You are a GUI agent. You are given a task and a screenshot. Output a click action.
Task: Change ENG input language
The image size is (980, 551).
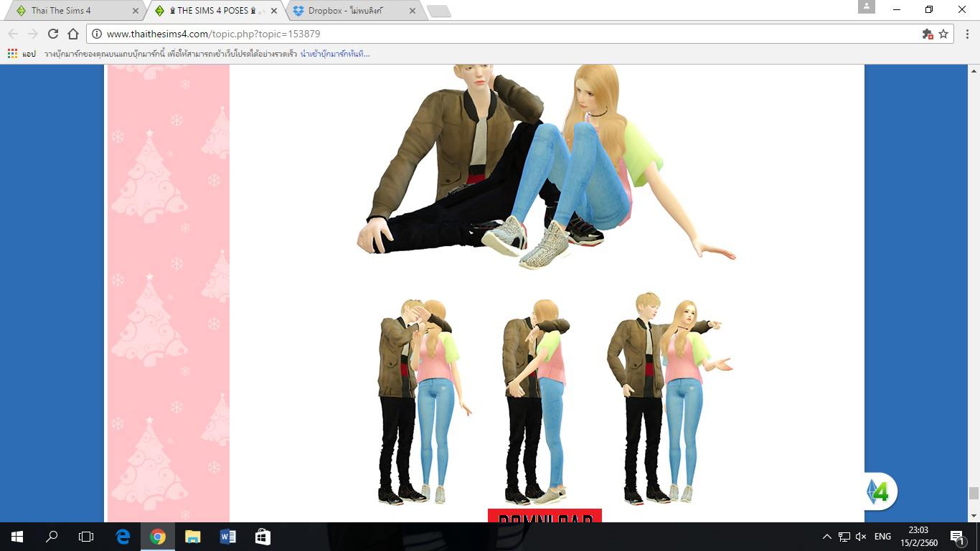pyautogui.click(x=882, y=537)
